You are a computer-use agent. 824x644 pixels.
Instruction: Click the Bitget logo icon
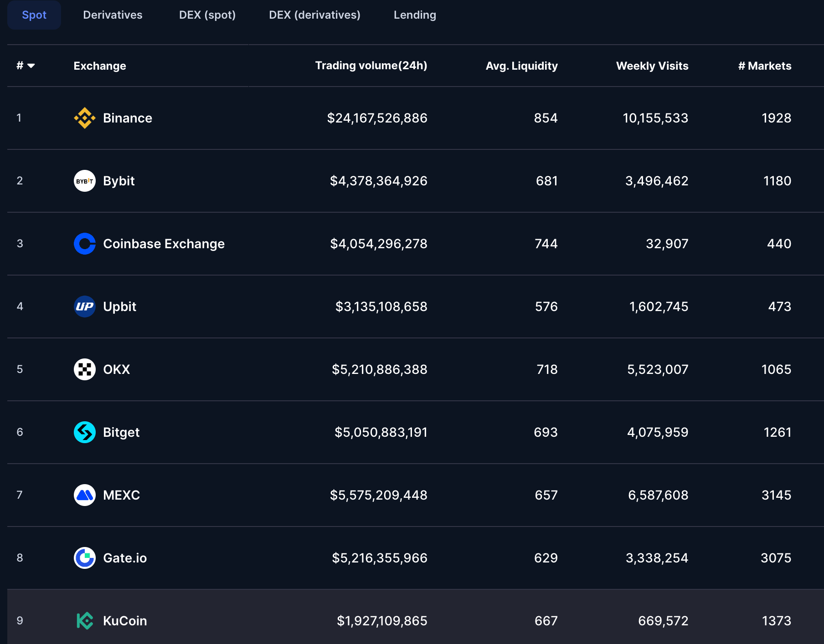pyautogui.click(x=85, y=432)
